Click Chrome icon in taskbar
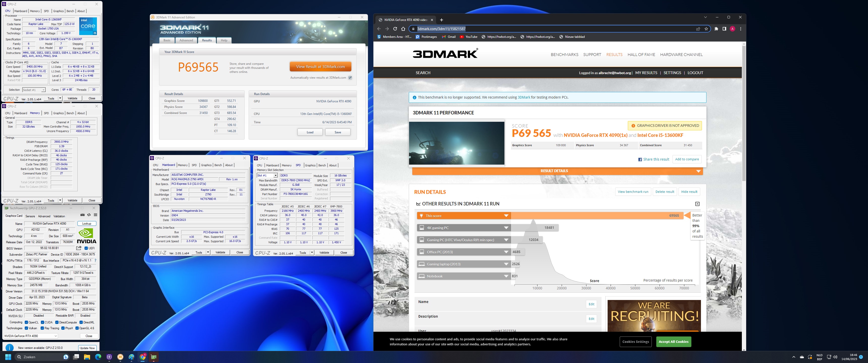 143,357
